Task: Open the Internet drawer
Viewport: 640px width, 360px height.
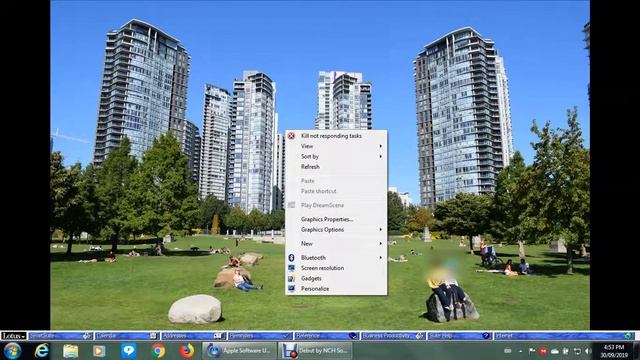Action: (x=564, y=336)
